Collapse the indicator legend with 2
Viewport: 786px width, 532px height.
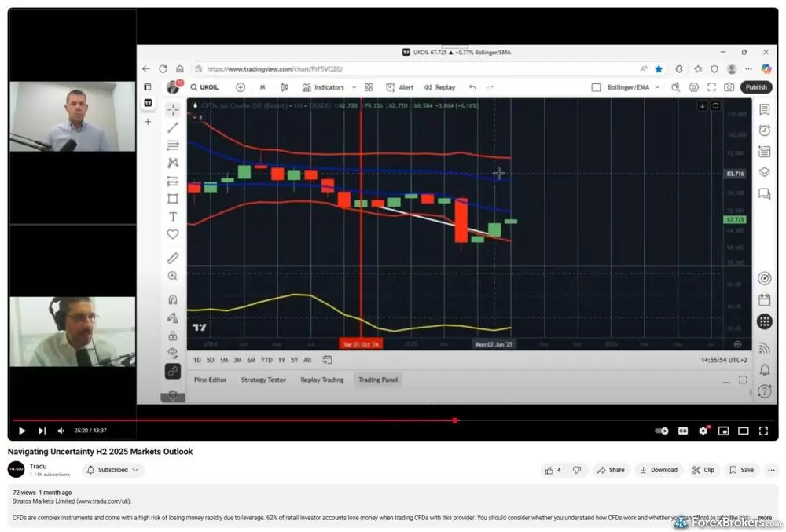coord(197,117)
